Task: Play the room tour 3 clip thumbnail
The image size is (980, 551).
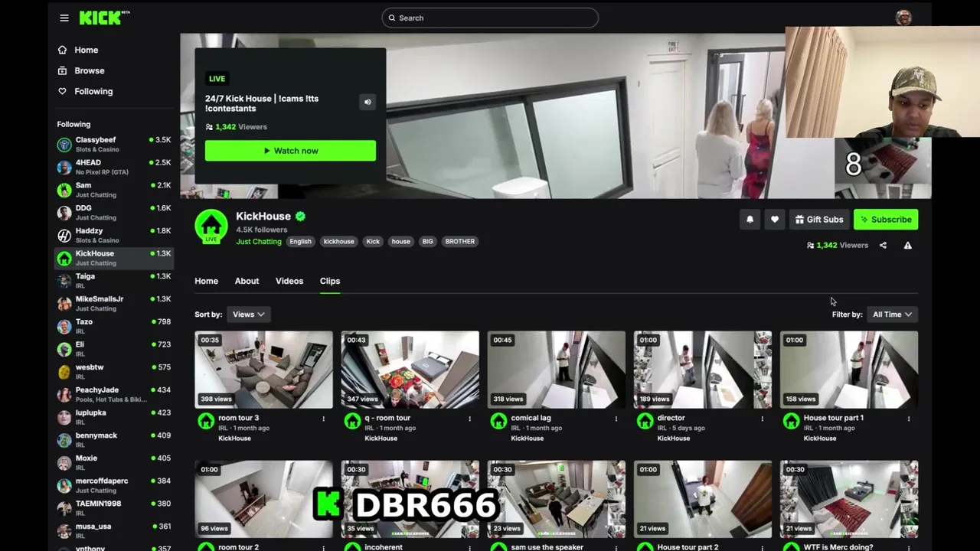Action: click(x=263, y=370)
